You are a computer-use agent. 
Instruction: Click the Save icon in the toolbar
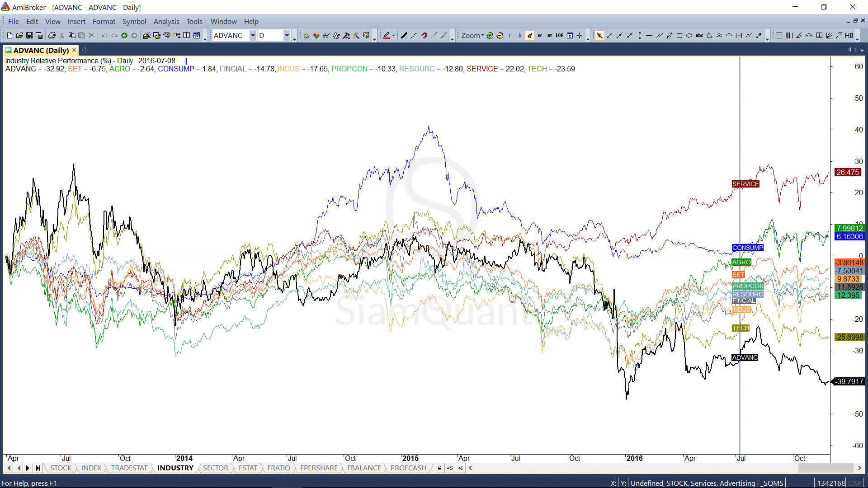29,35
